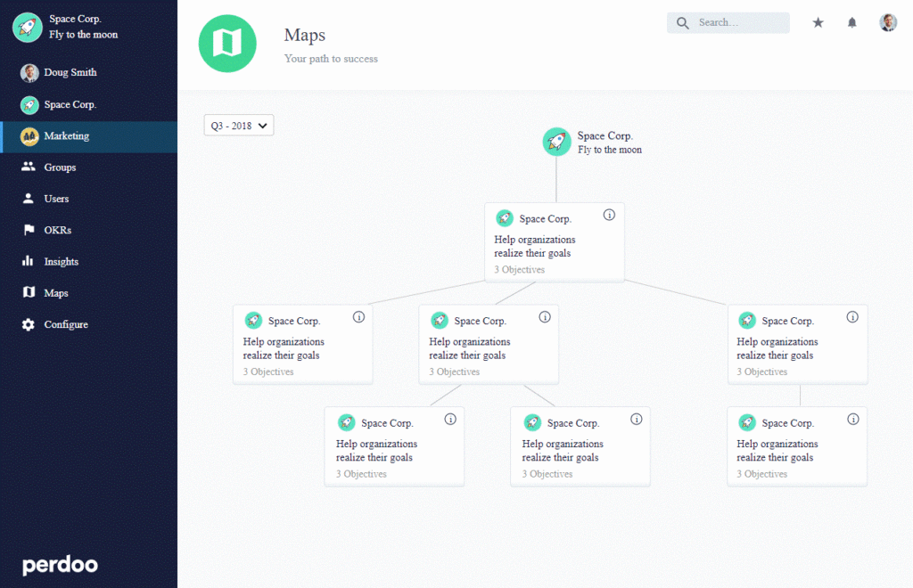Click info icon on the bottom-row middle card
Image resolution: width=913 pixels, height=588 pixels.
[x=637, y=420]
